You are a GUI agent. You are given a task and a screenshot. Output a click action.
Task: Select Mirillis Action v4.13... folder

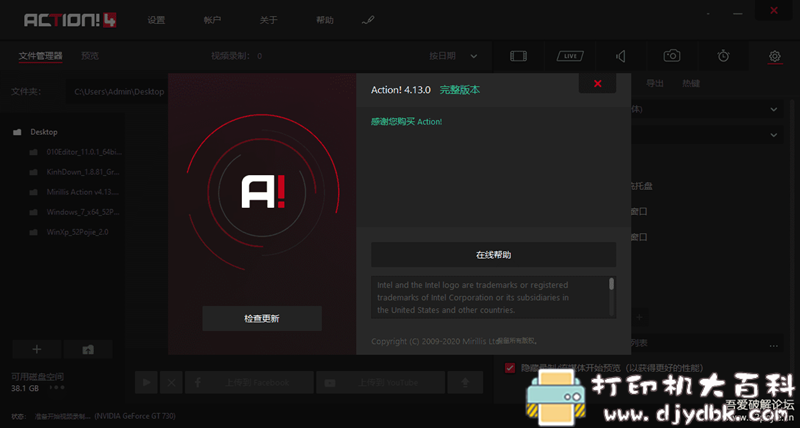82,192
